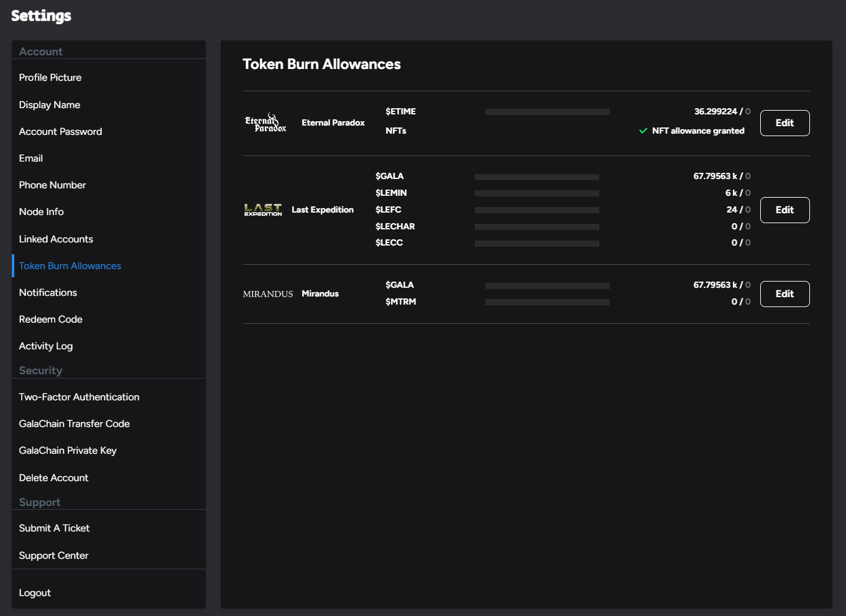Screen dimensions: 846x616
Task: Edit Mirandus burn allowances
Action: coord(784,294)
